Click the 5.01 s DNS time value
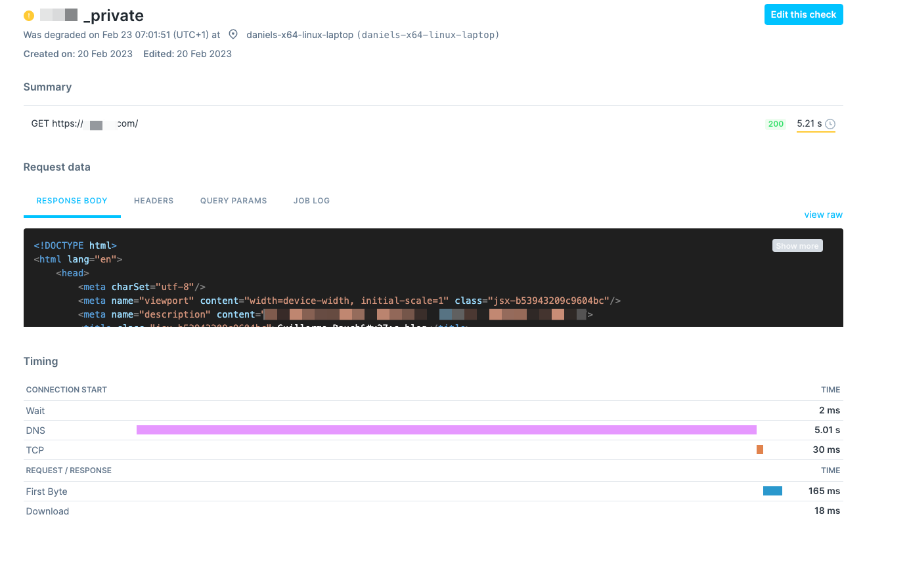Image resolution: width=909 pixels, height=588 pixels. pyautogui.click(x=827, y=430)
